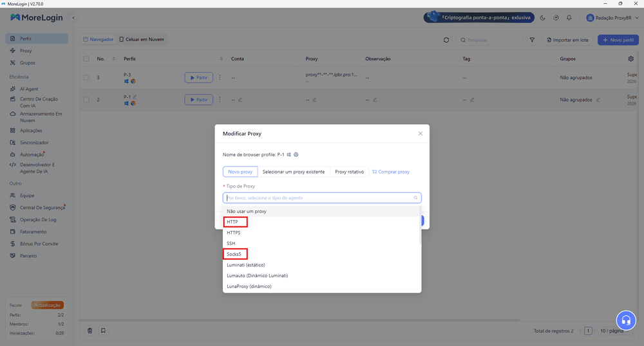Choose HTTP proxy type
This screenshot has width=644, height=346.
pyautogui.click(x=322, y=222)
